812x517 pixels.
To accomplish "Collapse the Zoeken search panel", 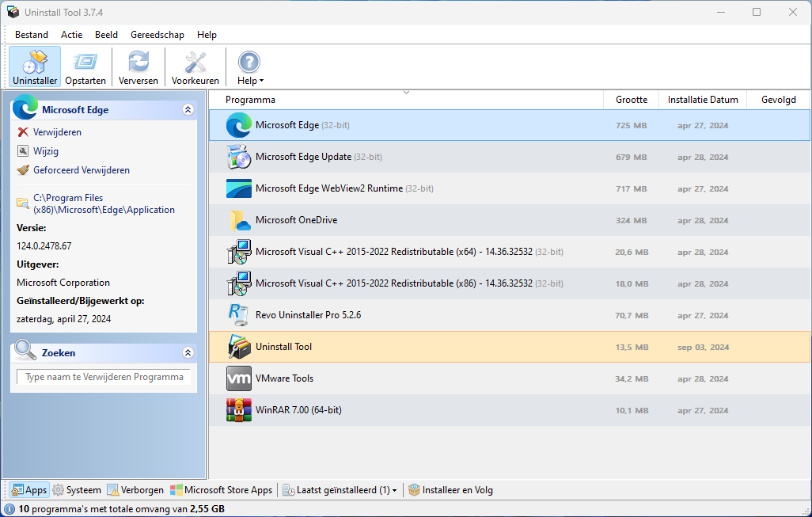I will (188, 353).
